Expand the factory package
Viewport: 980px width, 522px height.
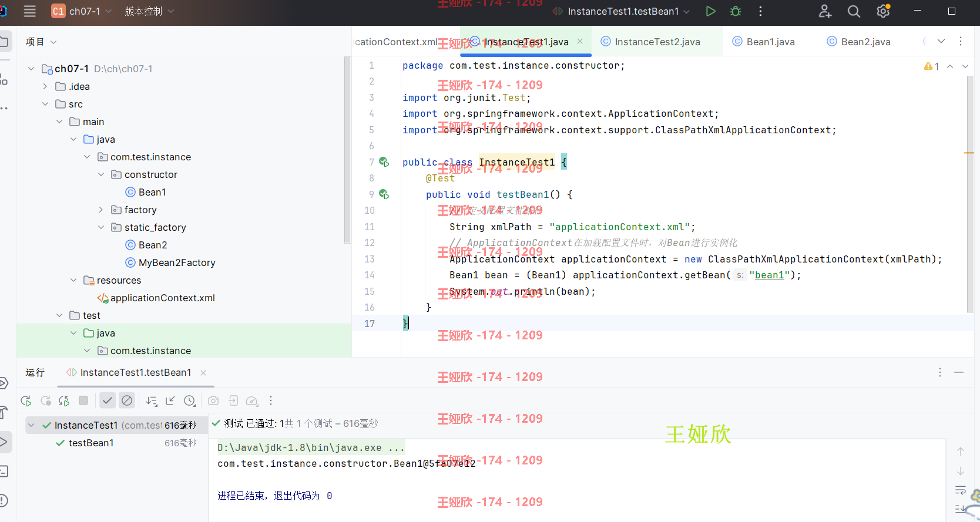[x=101, y=210]
